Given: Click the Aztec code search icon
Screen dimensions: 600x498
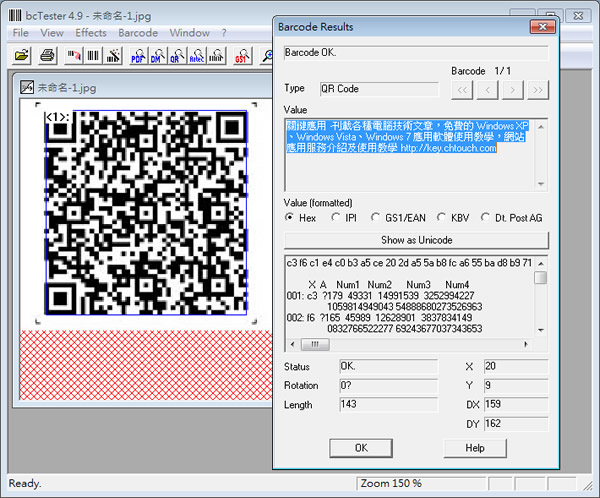Looking at the screenshot, I should [196, 58].
